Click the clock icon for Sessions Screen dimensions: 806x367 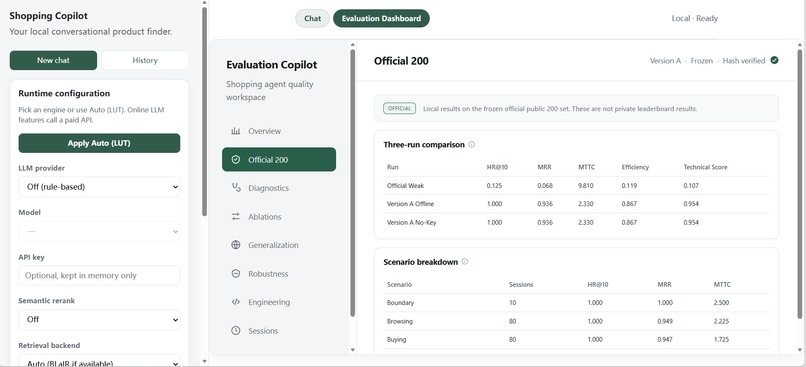click(x=235, y=331)
